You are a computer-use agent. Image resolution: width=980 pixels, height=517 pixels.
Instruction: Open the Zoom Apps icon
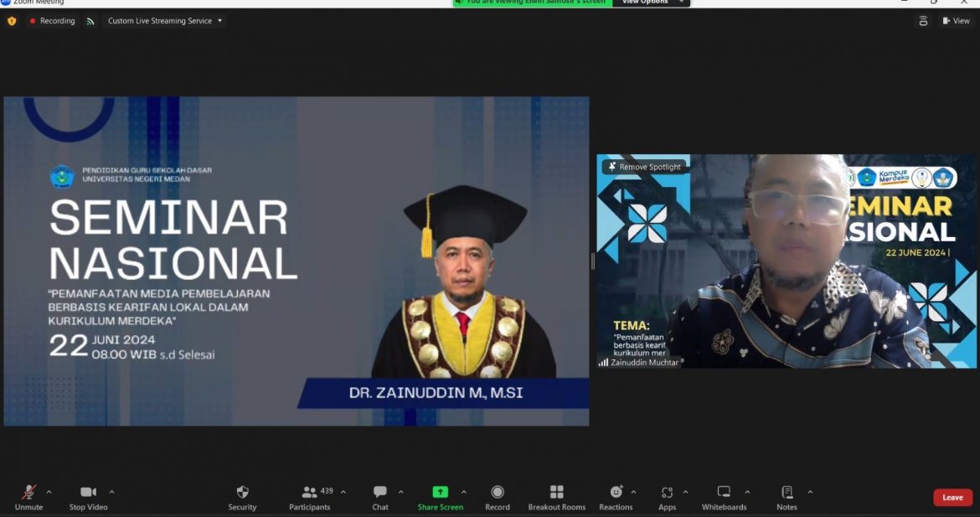point(668,497)
